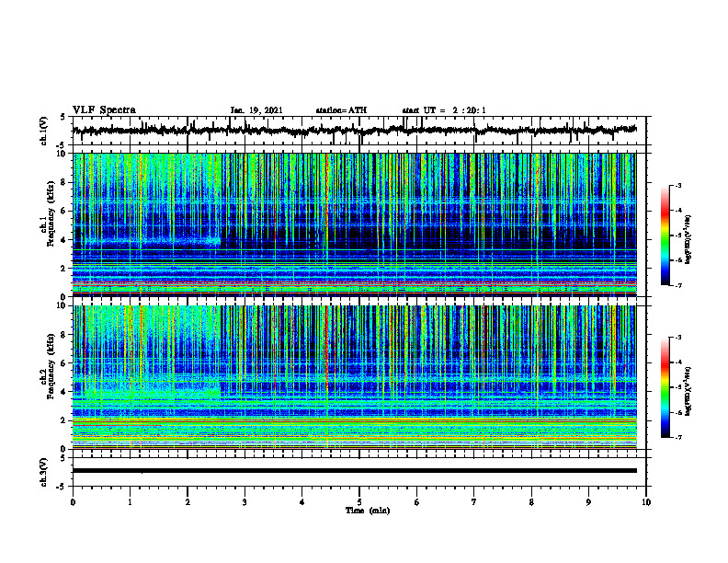
Task: Click the "-7" label on upper color bar
Action: [x=678, y=285]
